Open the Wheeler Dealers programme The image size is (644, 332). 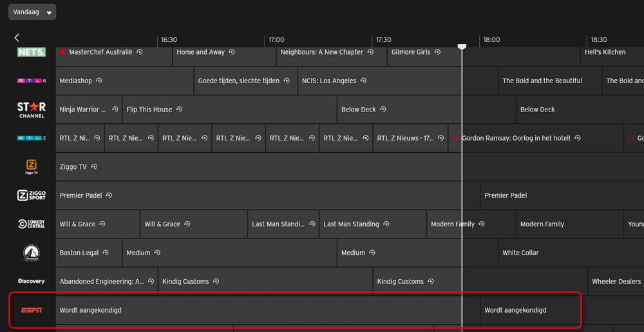coord(616,282)
